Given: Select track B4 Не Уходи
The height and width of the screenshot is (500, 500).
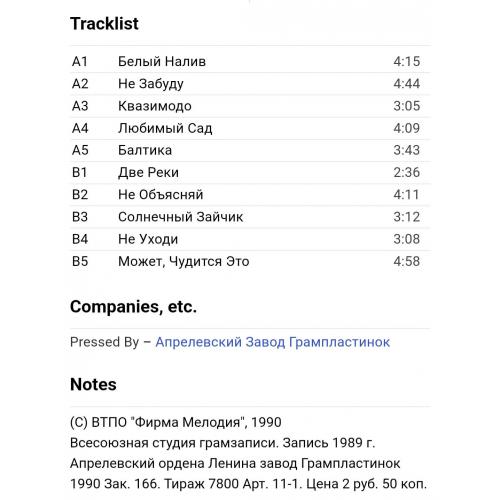Looking at the screenshot, I should (x=250, y=239).
